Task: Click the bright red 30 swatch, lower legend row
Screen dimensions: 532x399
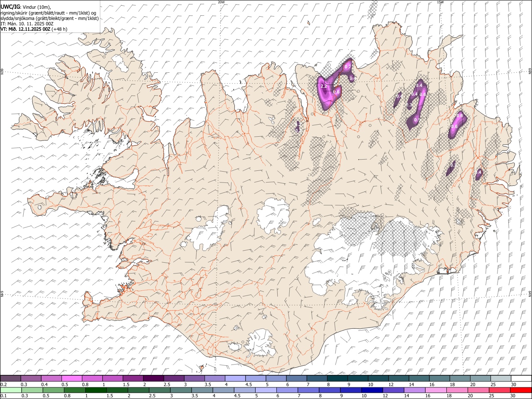Action: [x=521, y=390]
